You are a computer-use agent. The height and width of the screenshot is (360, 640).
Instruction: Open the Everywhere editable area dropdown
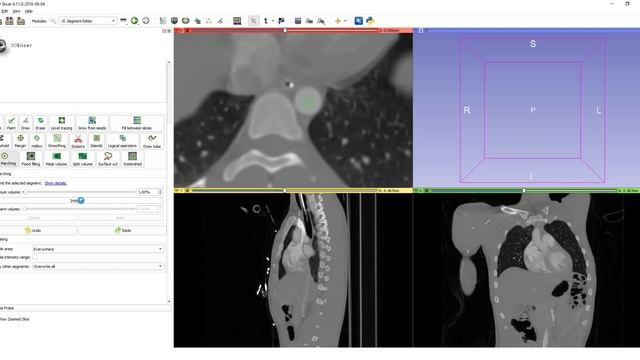coord(98,249)
